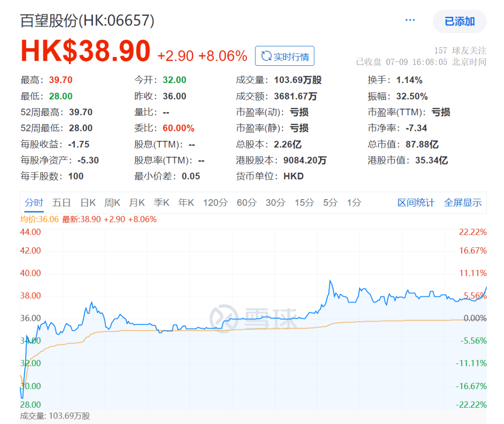Open the more options (...) menu
Image resolution: width=504 pixels, height=424 pixels.
point(410,21)
